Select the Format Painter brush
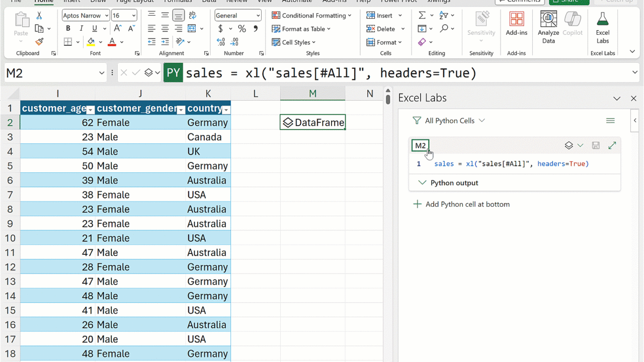The width and height of the screenshot is (644, 362). [39, 42]
